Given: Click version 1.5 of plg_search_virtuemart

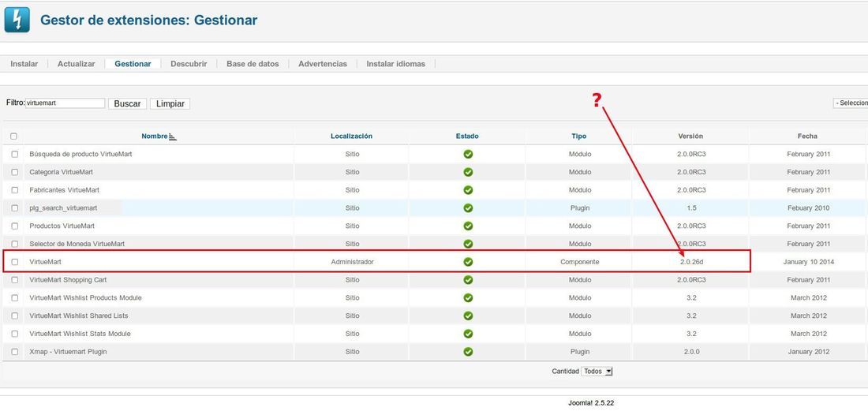Looking at the screenshot, I should click(691, 208).
